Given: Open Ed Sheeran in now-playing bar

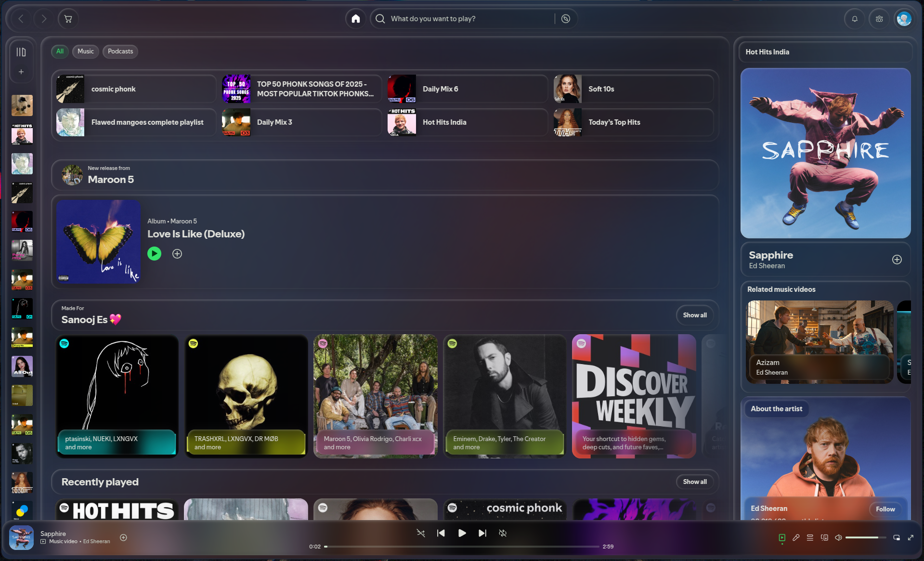Looking at the screenshot, I should (x=96, y=541).
